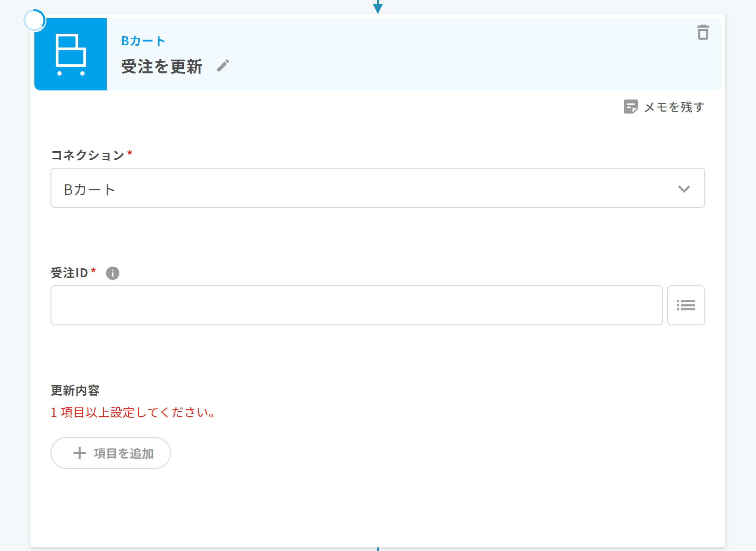Click into the 受注ID input field
This screenshot has width=756, height=551.
click(x=356, y=305)
